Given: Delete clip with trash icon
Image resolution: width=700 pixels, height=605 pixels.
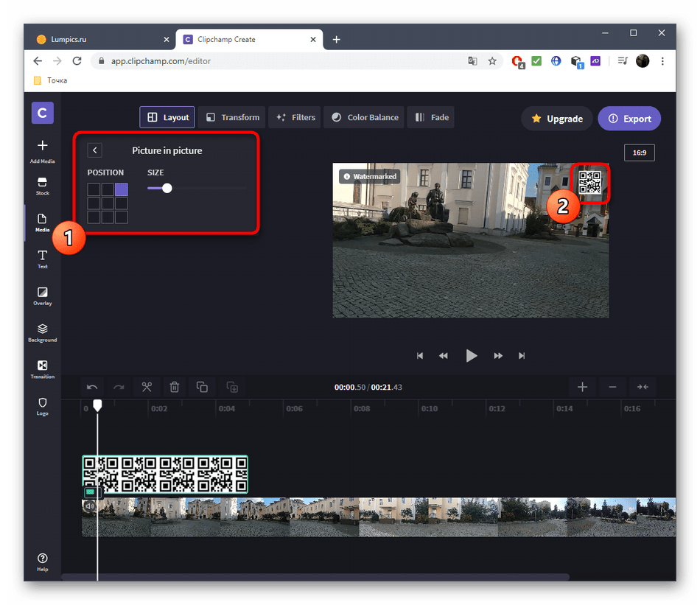Looking at the screenshot, I should (x=175, y=387).
